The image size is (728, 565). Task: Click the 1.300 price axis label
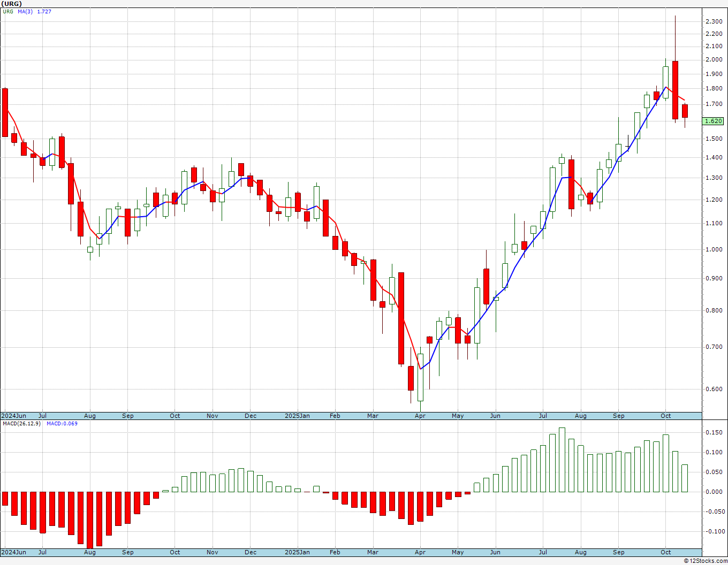(x=714, y=178)
